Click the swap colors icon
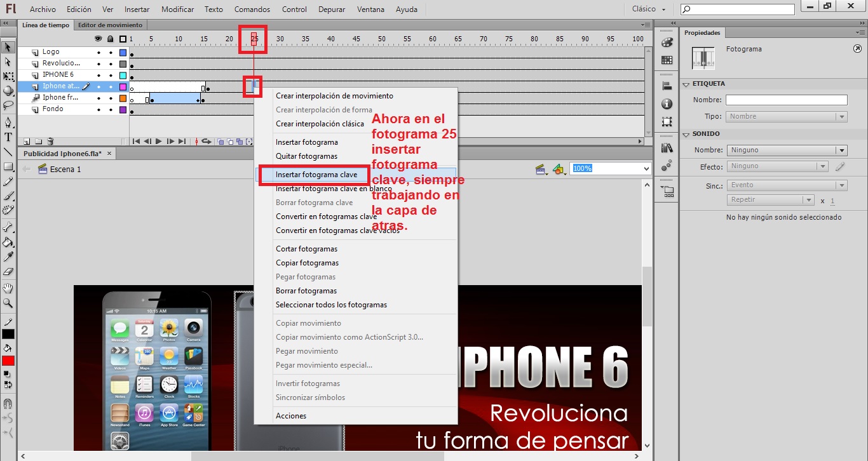The width and height of the screenshot is (868, 461). click(8, 384)
